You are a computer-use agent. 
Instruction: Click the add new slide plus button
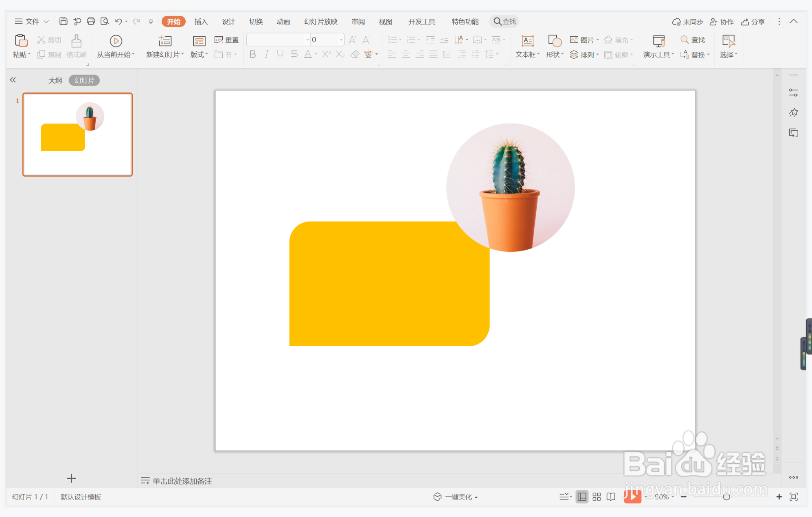[x=71, y=478]
